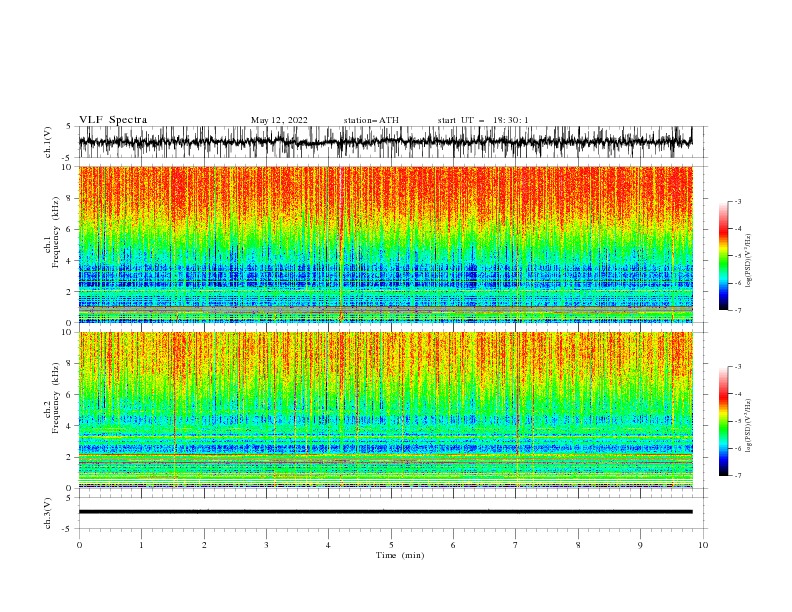Select the date text "May 12, 2022"

click(279, 120)
